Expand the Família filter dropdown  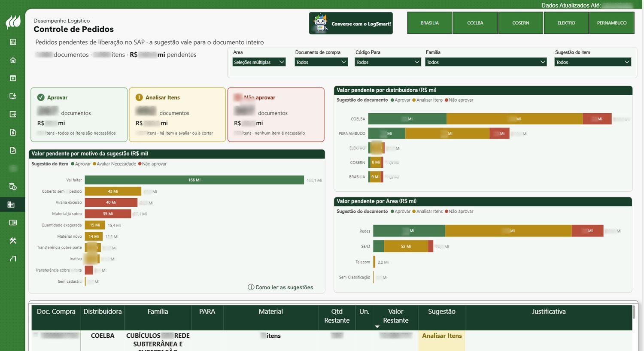pyautogui.click(x=486, y=62)
